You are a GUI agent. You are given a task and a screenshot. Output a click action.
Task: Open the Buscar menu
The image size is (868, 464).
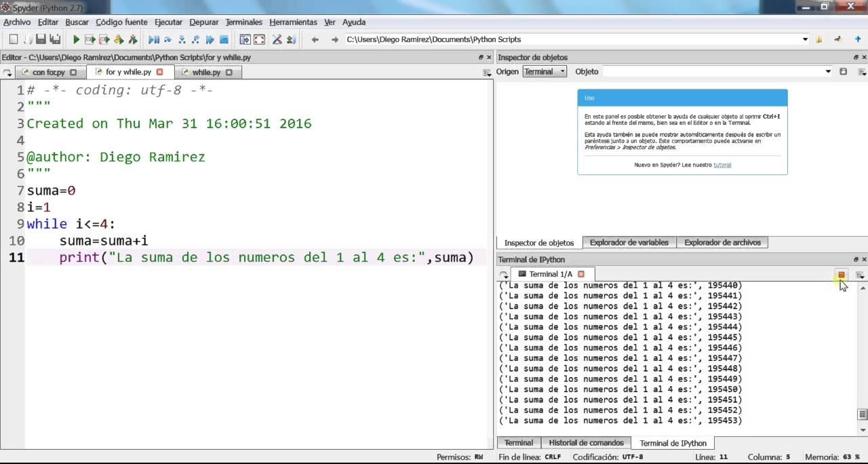point(77,22)
